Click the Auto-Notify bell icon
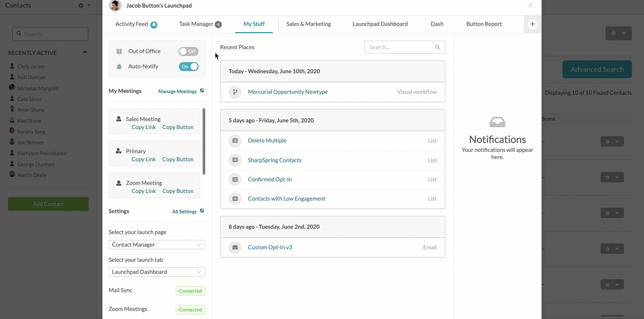 click(x=119, y=67)
